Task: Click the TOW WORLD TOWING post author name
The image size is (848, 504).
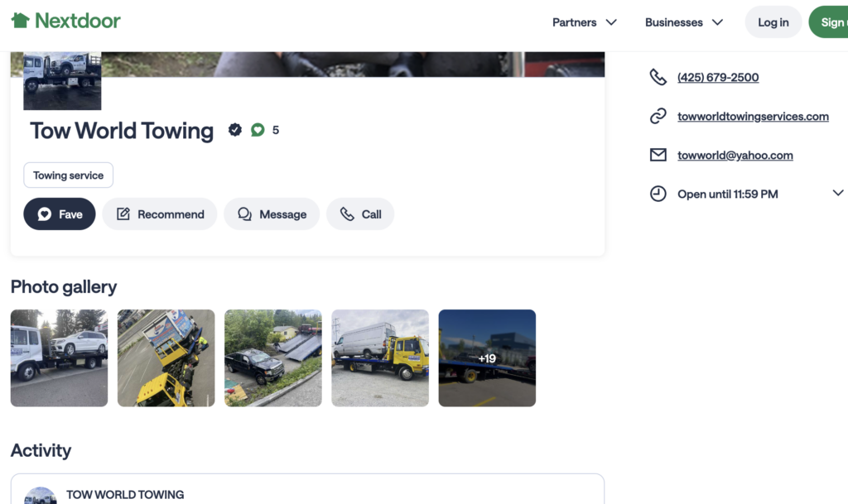Action: click(125, 495)
